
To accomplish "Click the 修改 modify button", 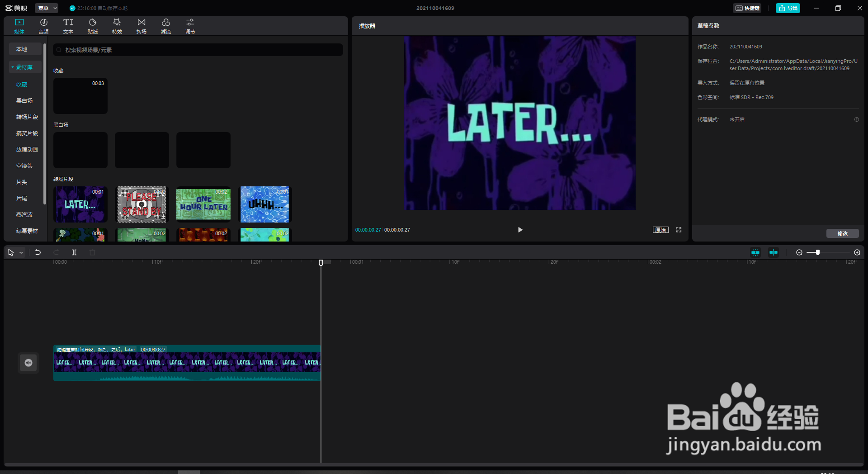I will (x=843, y=233).
